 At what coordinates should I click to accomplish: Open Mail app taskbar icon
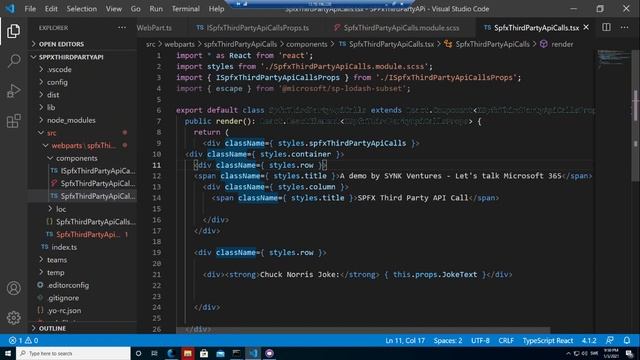pyautogui.click(x=220, y=353)
